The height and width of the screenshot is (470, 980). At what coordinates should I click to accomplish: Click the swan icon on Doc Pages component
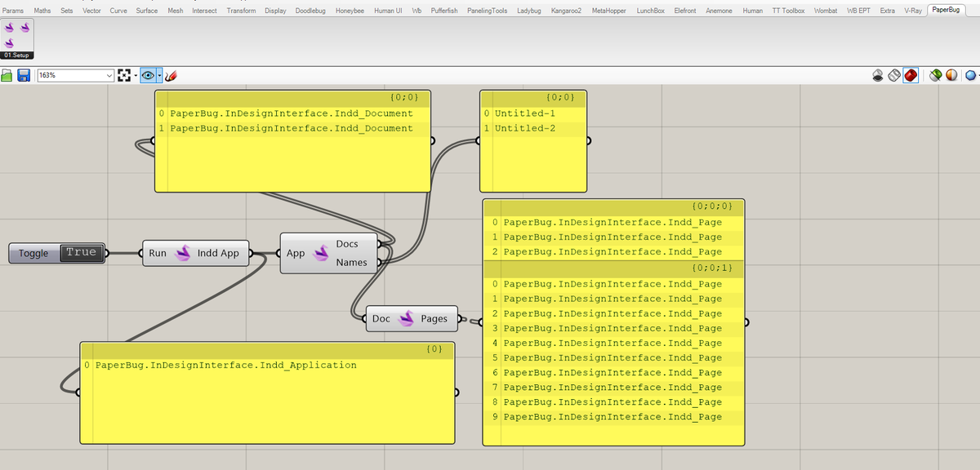406,318
